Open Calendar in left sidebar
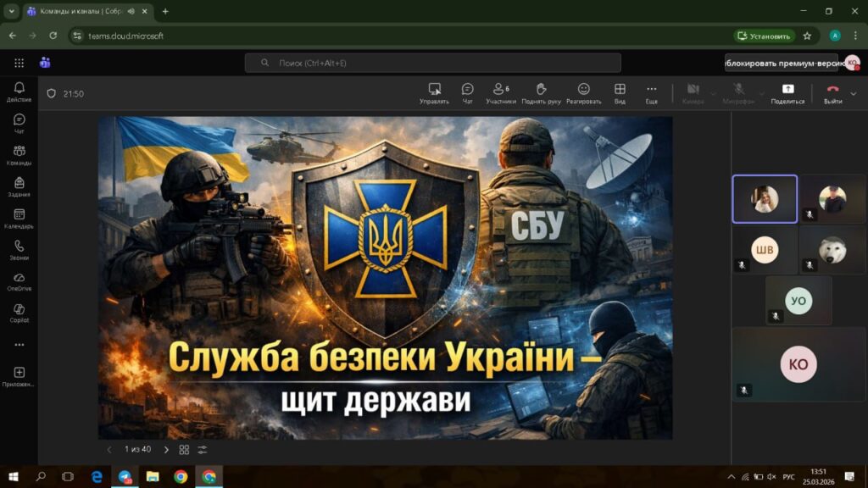 [19, 219]
